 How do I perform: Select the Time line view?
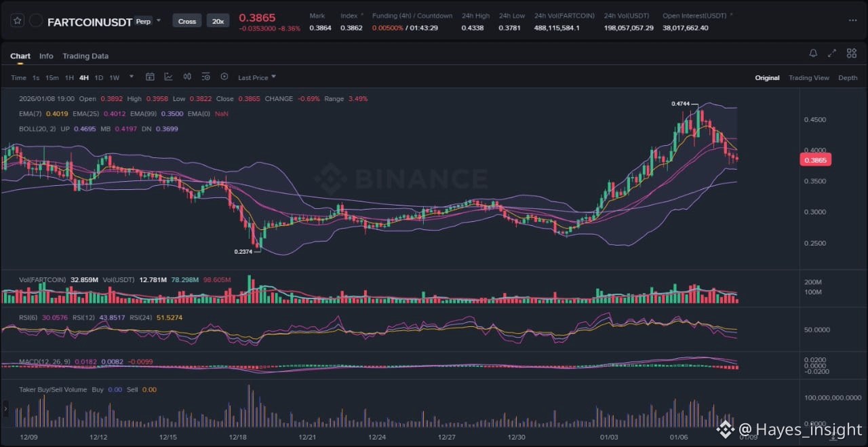18,78
